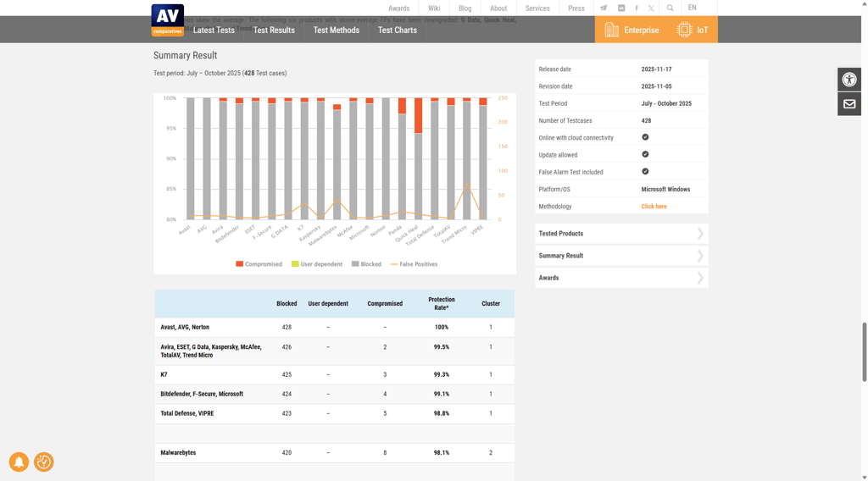This screenshot has width=868, height=481.
Task: Open the Test Results menu
Action: [274, 30]
